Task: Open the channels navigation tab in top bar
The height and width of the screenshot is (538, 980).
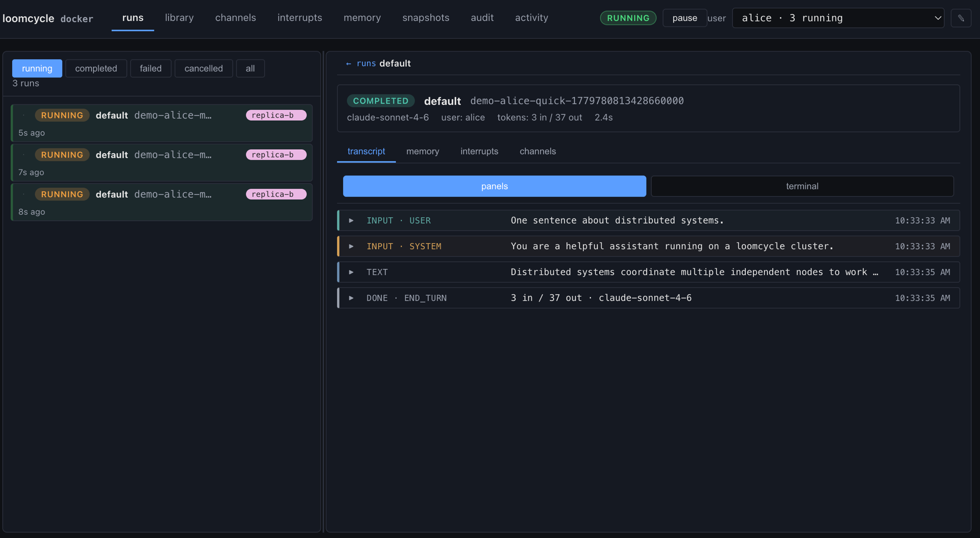Action: 236,18
